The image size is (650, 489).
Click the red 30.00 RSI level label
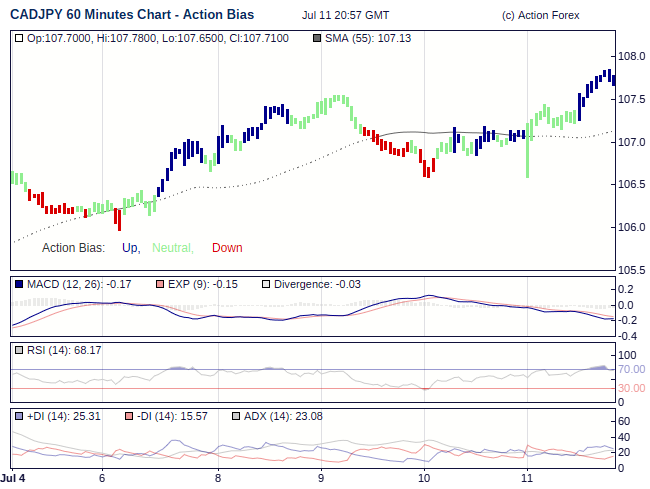click(x=632, y=388)
